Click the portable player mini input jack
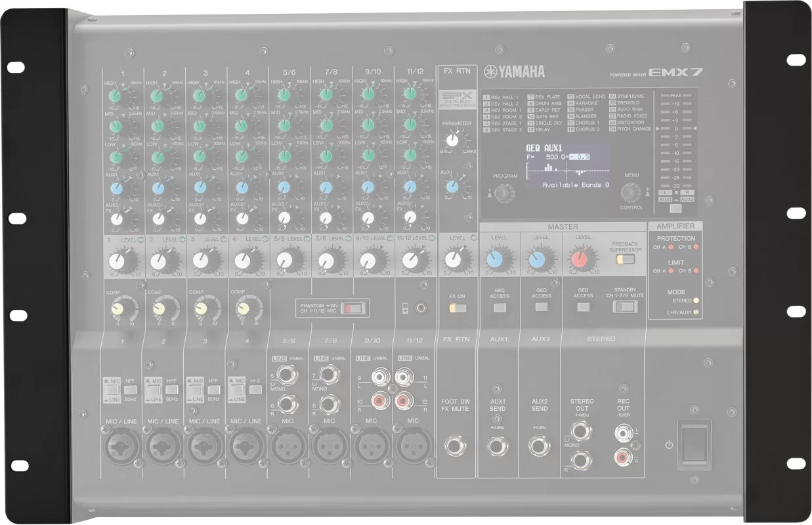This screenshot has height=525, width=812. tap(419, 306)
